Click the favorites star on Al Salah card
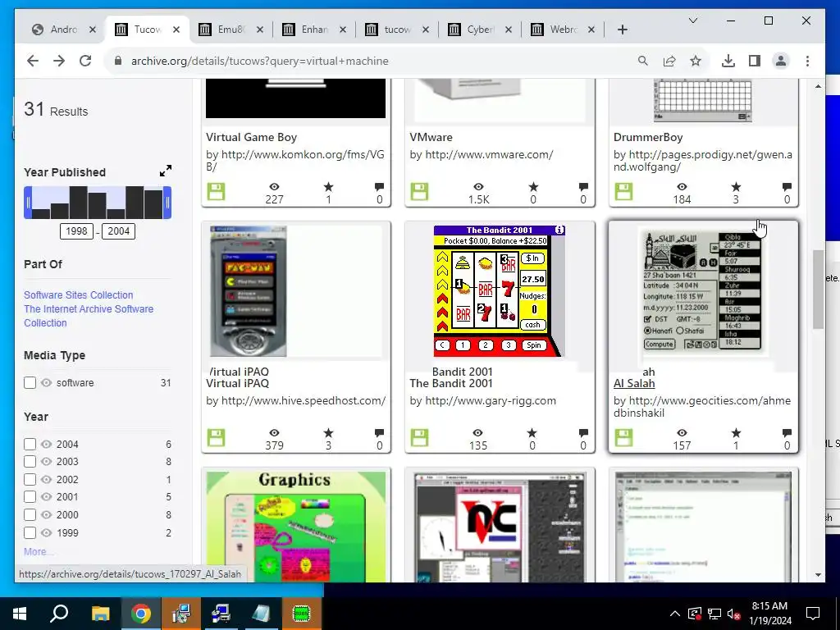The width and height of the screenshot is (840, 630). [736, 433]
